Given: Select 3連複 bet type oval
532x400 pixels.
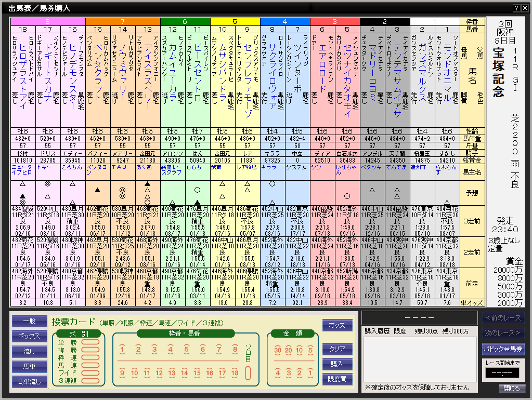Looking at the screenshot, I should [x=90, y=381].
